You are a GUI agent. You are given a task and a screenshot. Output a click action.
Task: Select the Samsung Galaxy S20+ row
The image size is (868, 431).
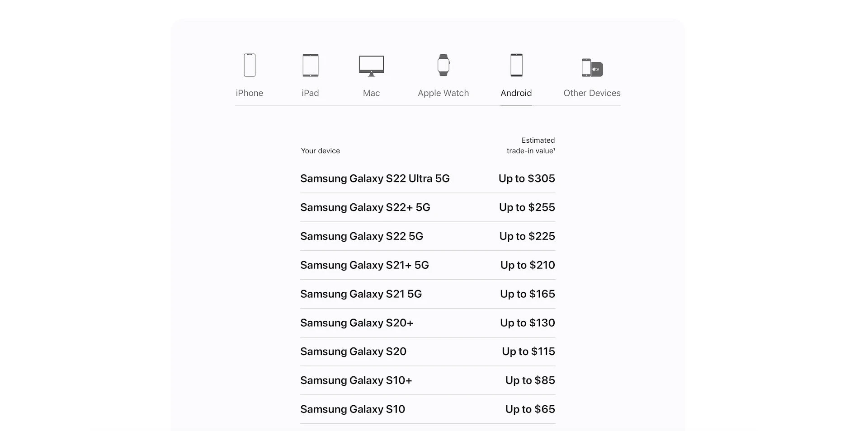coord(428,323)
